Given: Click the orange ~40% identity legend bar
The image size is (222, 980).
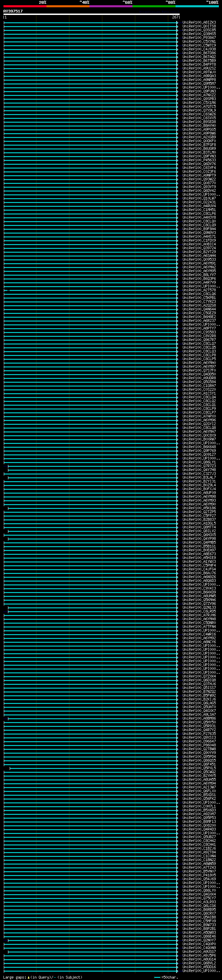Looking at the screenshot, I should (68, 6).
